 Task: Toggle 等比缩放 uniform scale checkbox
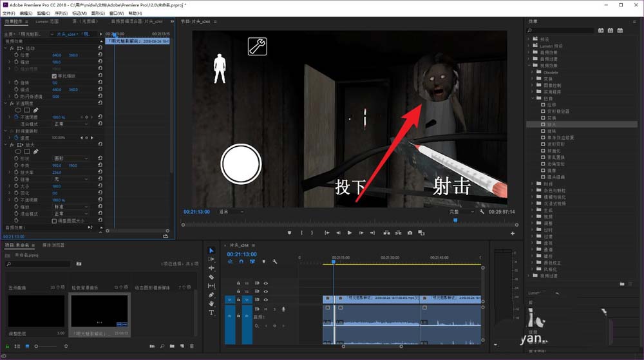click(54, 76)
